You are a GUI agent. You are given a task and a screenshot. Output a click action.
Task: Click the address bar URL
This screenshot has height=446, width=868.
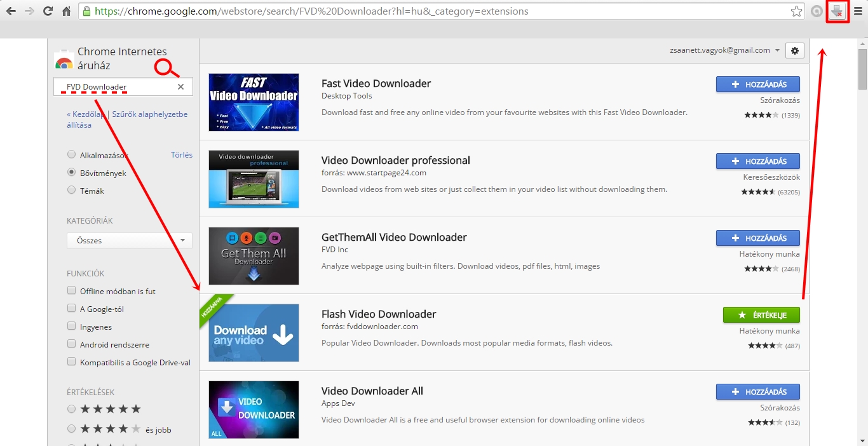click(x=311, y=11)
